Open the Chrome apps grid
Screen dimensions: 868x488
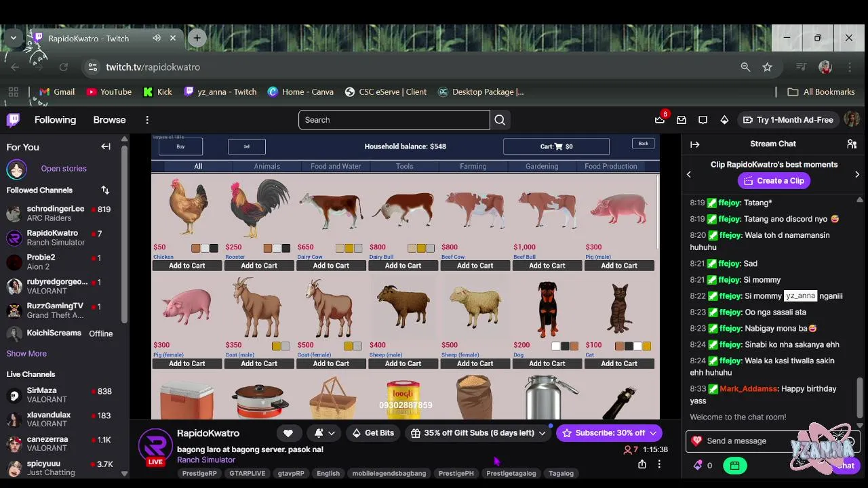tap(13, 92)
